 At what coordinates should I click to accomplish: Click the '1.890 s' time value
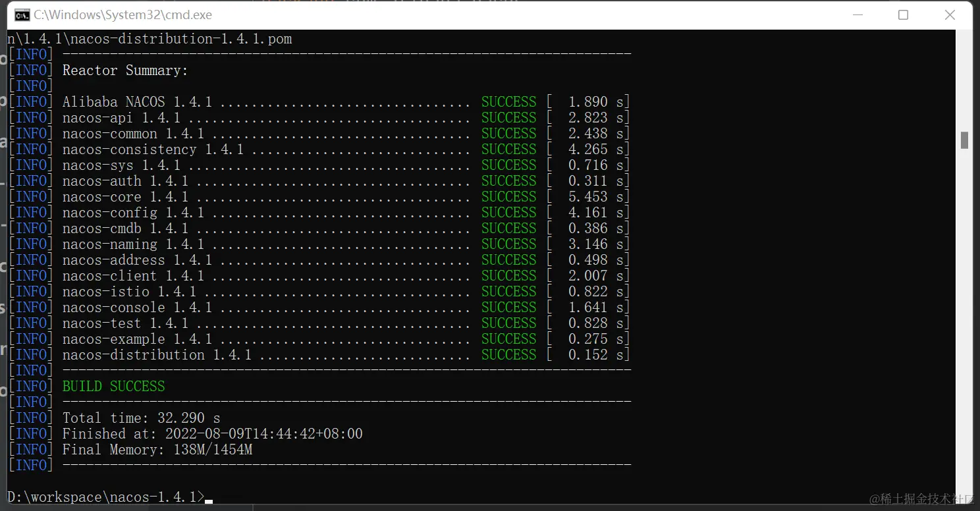pos(596,102)
